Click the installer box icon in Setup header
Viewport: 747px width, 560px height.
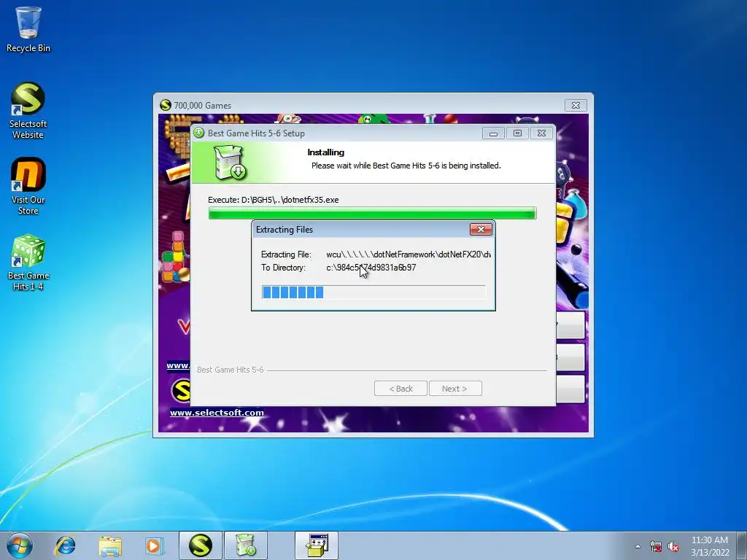[x=229, y=163]
